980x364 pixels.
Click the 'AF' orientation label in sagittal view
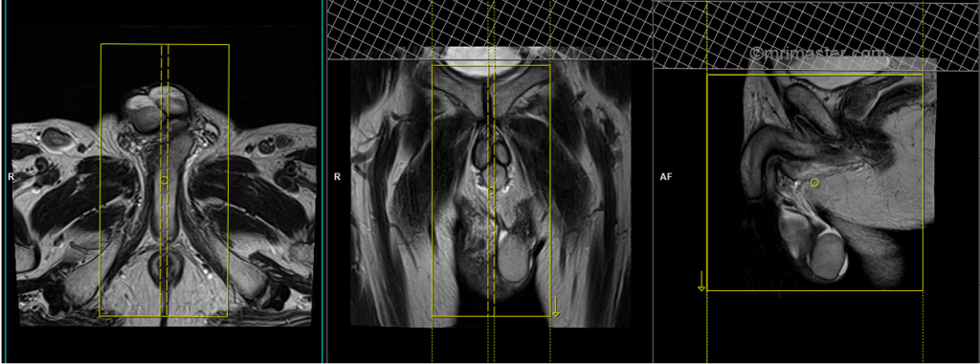[666, 177]
